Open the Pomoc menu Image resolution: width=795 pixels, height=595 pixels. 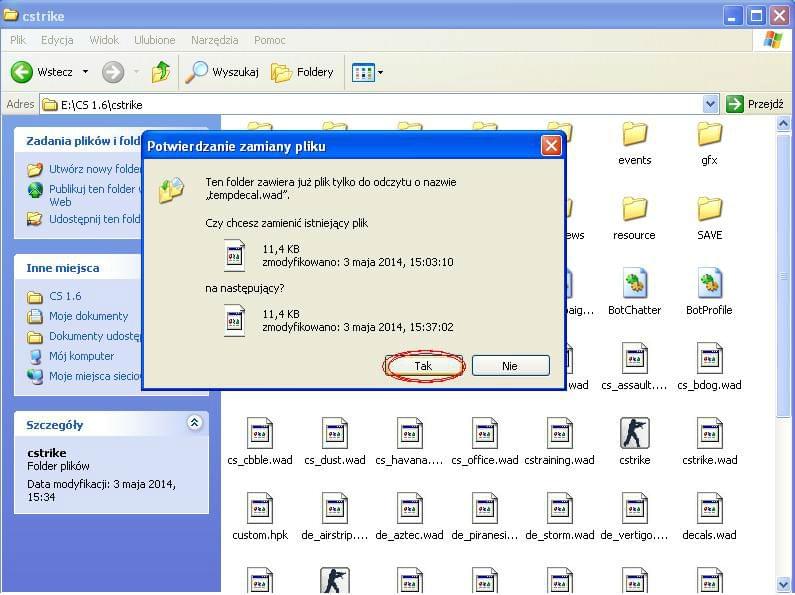[270, 40]
